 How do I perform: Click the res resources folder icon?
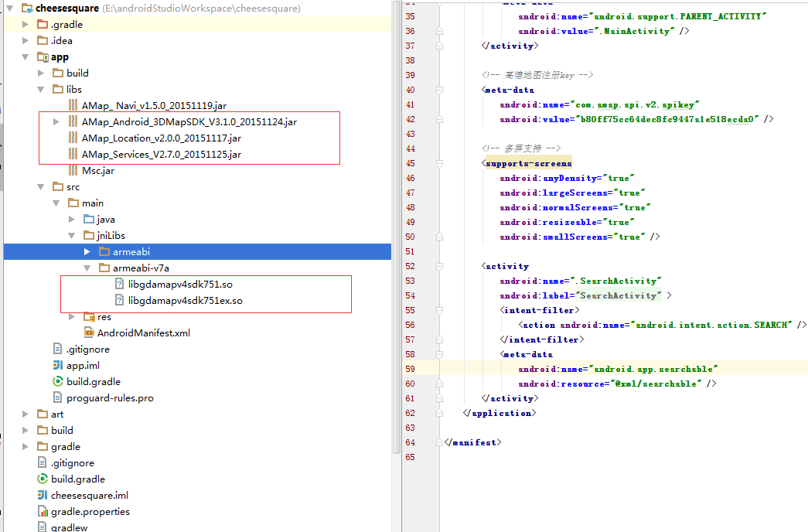tap(89, 316)
